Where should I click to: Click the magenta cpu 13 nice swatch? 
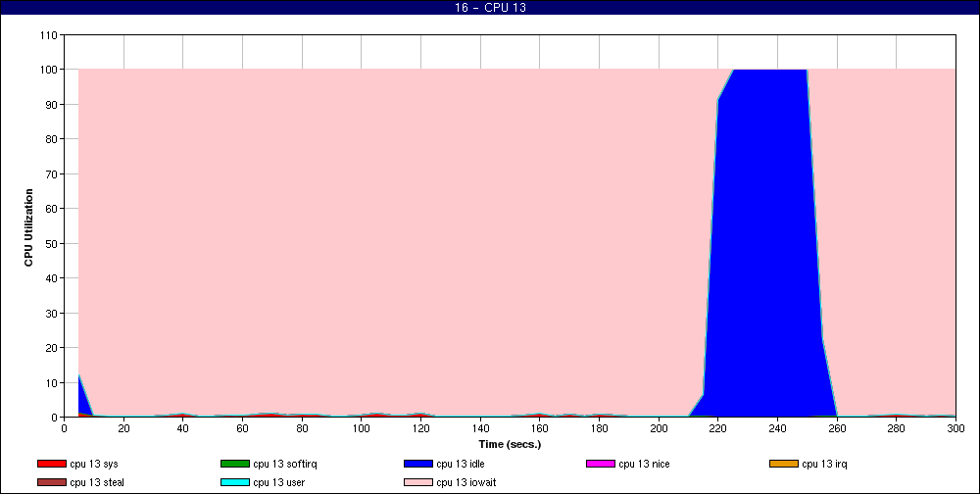[x=601, y=464]
